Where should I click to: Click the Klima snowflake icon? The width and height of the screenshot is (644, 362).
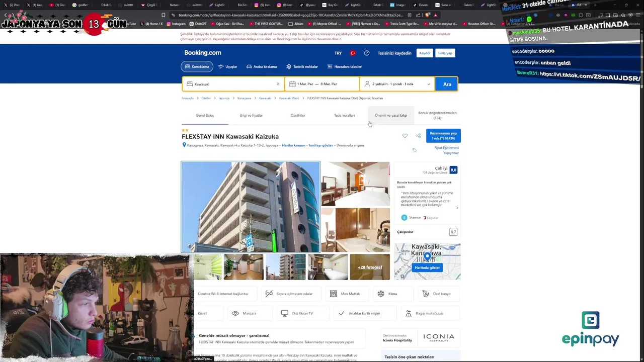click(x=381, y=294)
